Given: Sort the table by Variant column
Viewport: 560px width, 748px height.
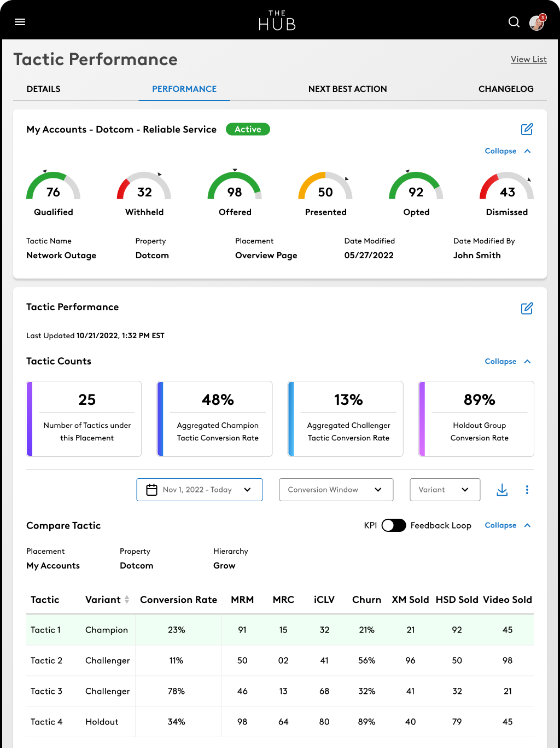Looking at the screenshot, I should [126, 600].
